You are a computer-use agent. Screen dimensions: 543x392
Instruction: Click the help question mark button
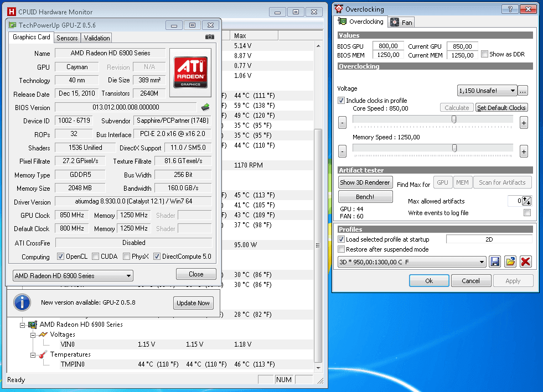tap(510, 9)
